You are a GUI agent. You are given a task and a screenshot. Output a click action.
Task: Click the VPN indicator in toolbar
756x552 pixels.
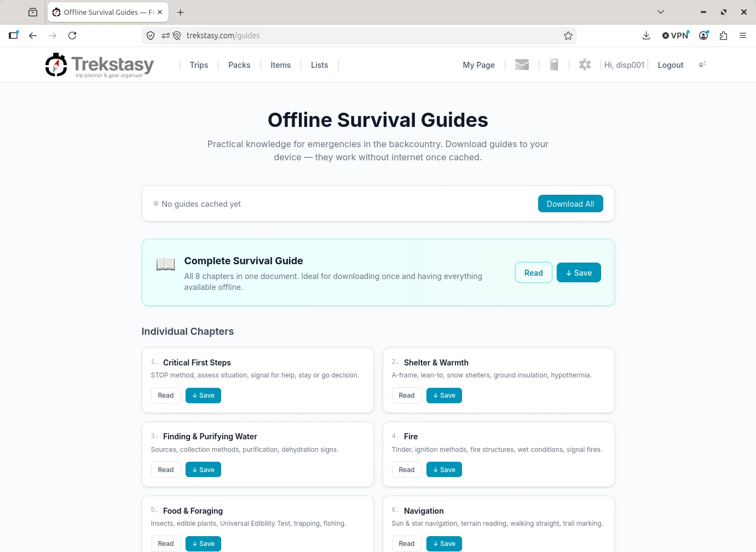click(x=676, y=36)
